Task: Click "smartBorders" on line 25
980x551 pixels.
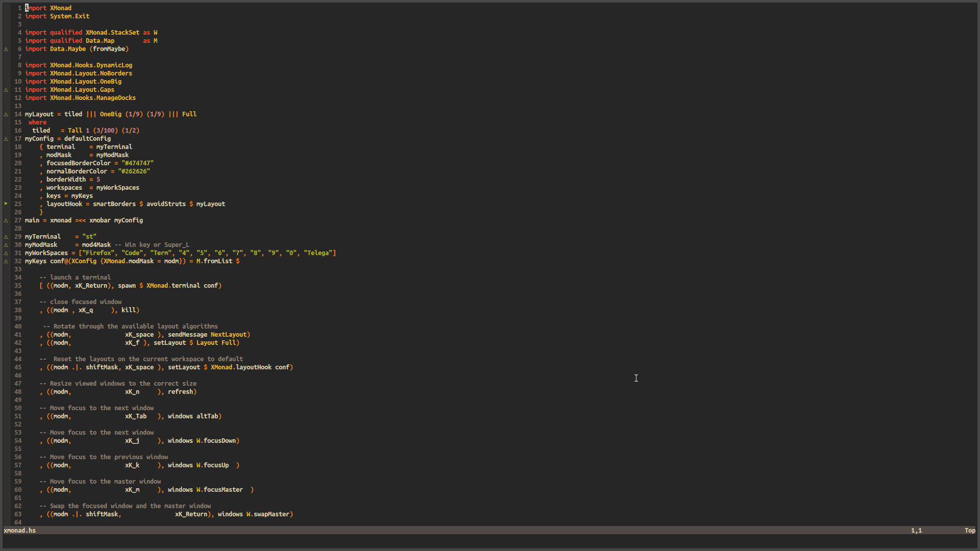Action: [x=114, y=204]
